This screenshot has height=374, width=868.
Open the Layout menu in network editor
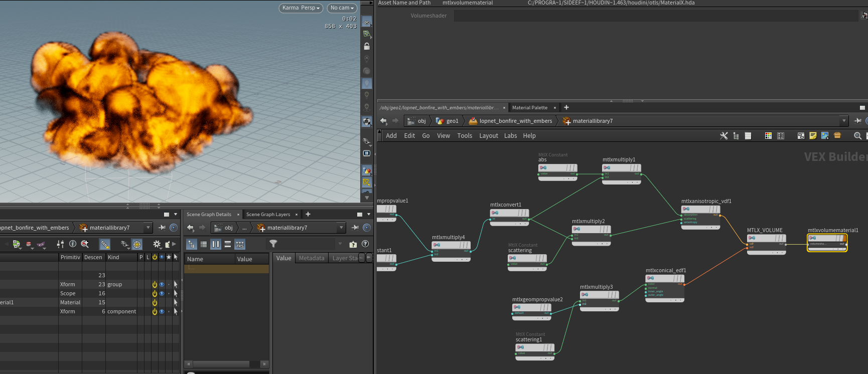(489, 136)
